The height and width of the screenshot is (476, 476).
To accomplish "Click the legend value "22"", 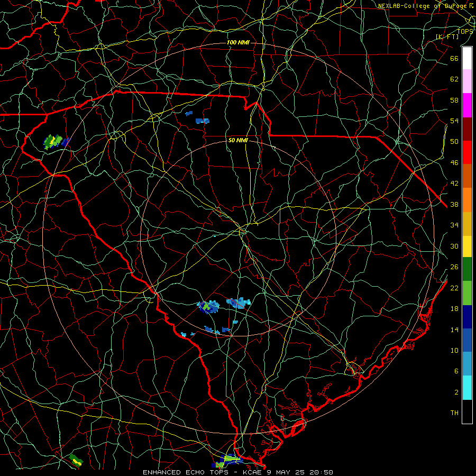I will pos(454,288).
